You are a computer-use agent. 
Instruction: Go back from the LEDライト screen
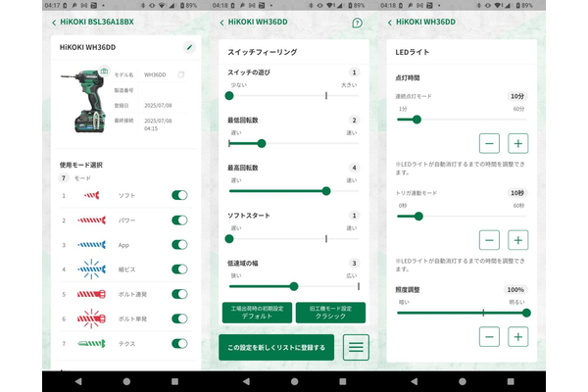coord(390,23)
